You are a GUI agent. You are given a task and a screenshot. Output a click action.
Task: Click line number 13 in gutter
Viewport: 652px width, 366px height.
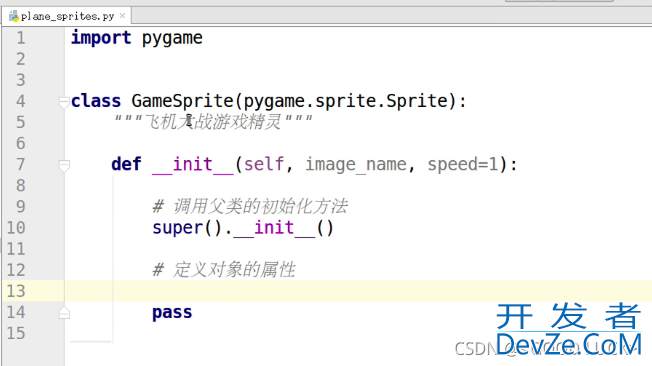(16, 291)
